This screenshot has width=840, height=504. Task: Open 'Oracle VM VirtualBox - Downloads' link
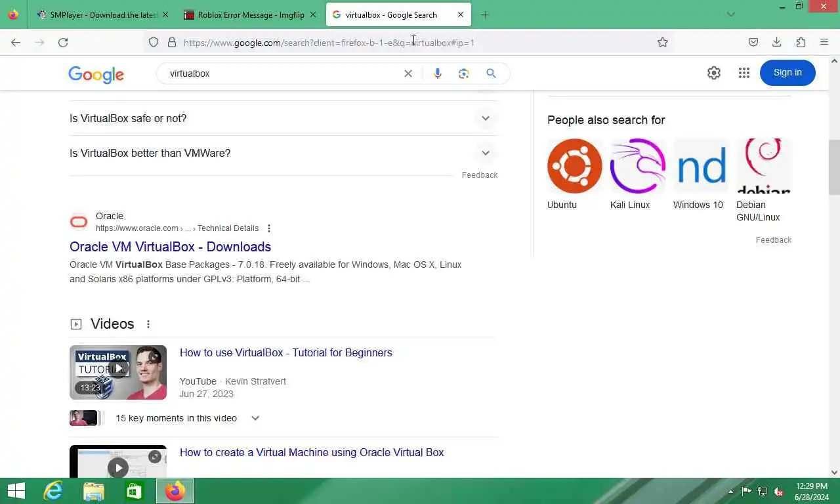point(170,247)
